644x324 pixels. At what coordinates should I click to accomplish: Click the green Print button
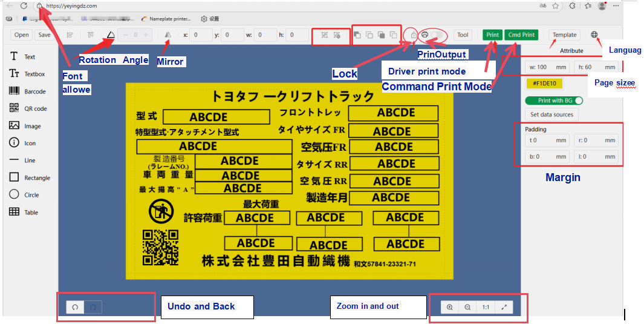pyautogui.click(x=493, y=35)
